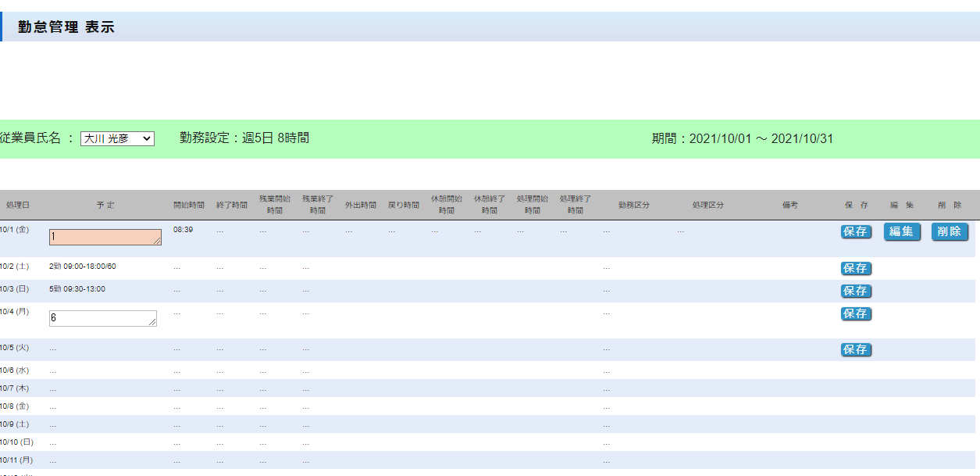Click 保存 button for the 10/1 row
This screenshot has width=980, height=476.
coord(856,231)
